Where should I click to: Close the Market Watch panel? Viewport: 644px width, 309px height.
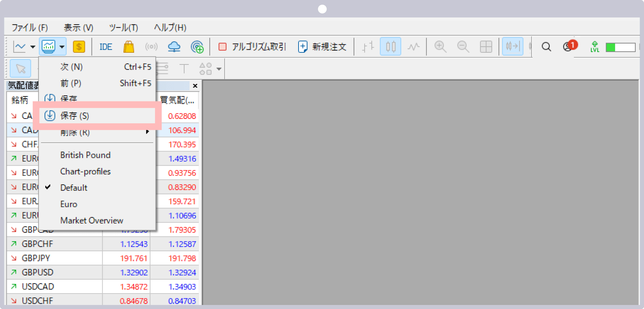[195, 86]
